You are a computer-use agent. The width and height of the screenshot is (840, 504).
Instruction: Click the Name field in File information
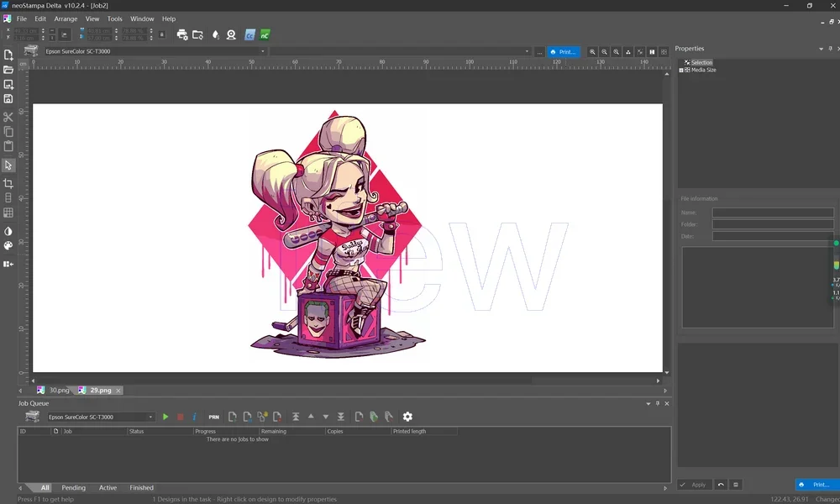coord(772,213)
